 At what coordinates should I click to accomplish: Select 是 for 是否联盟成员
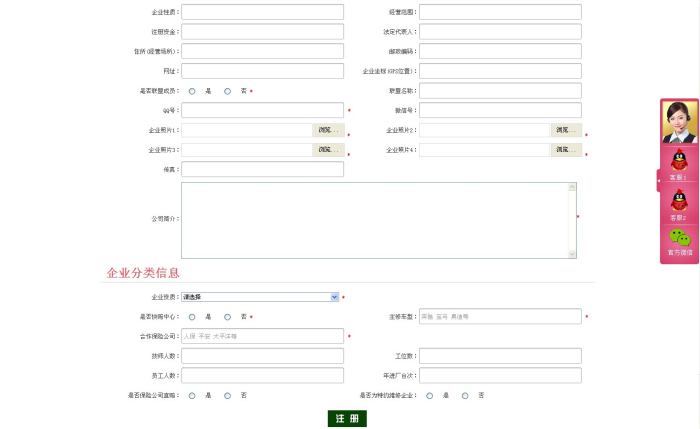192,91
